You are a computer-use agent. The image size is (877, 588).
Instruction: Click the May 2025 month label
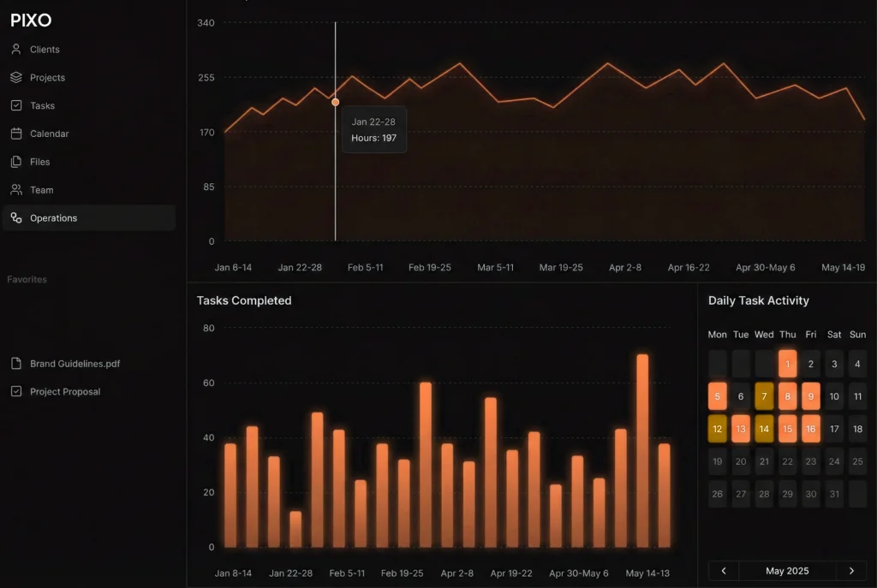tap(787, 571)
